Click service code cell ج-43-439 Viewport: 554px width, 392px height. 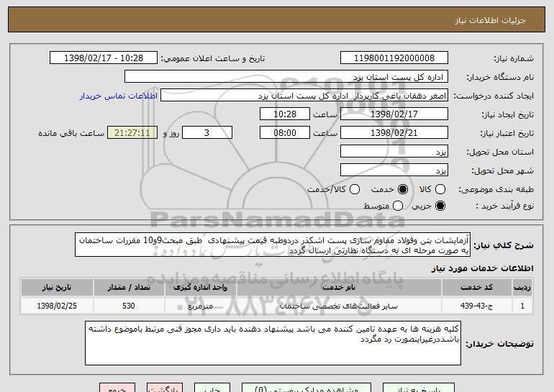[476, 306]
